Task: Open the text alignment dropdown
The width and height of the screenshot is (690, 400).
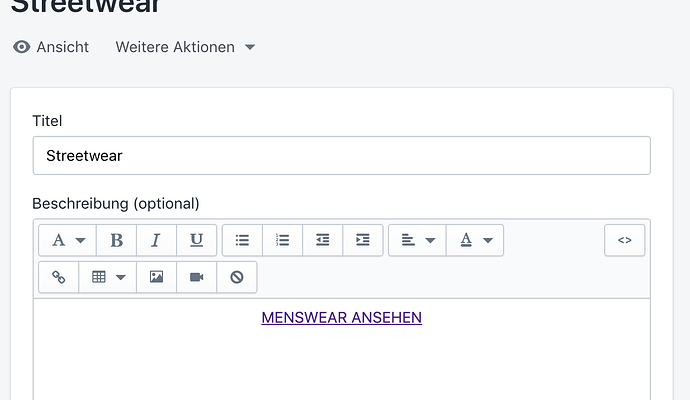Action: tap(417, 240)
